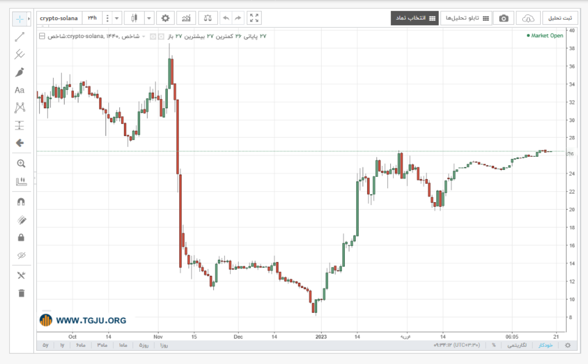The image size is (588, 364).
Task: Select the 1y time range
Action: (62, 345)
